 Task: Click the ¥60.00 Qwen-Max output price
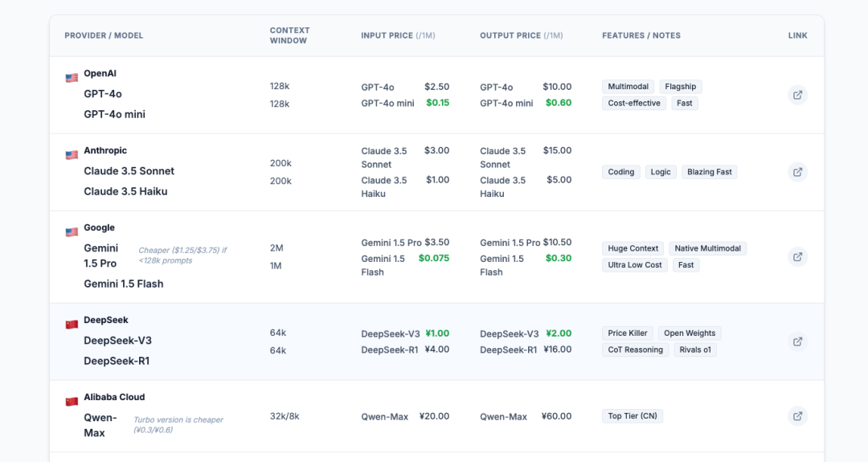pyautogui.click(x=556, y=416)
